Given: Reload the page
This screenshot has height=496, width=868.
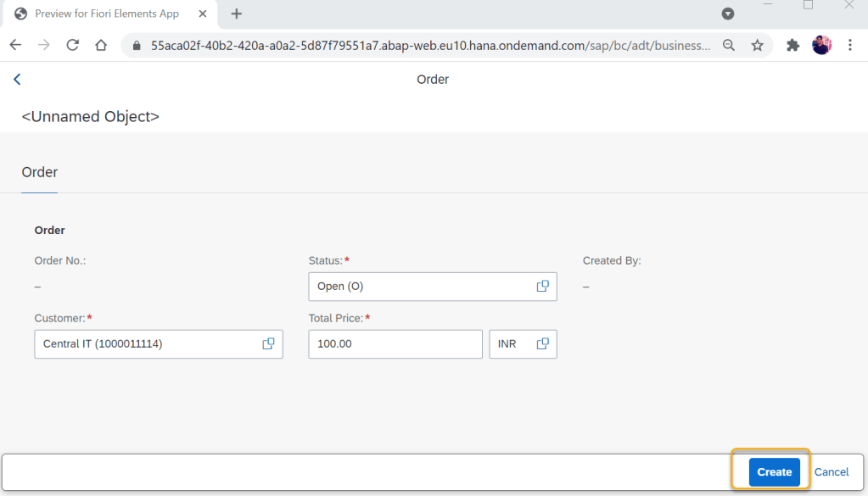Looking at the screenshot, I should pos(72,45).
